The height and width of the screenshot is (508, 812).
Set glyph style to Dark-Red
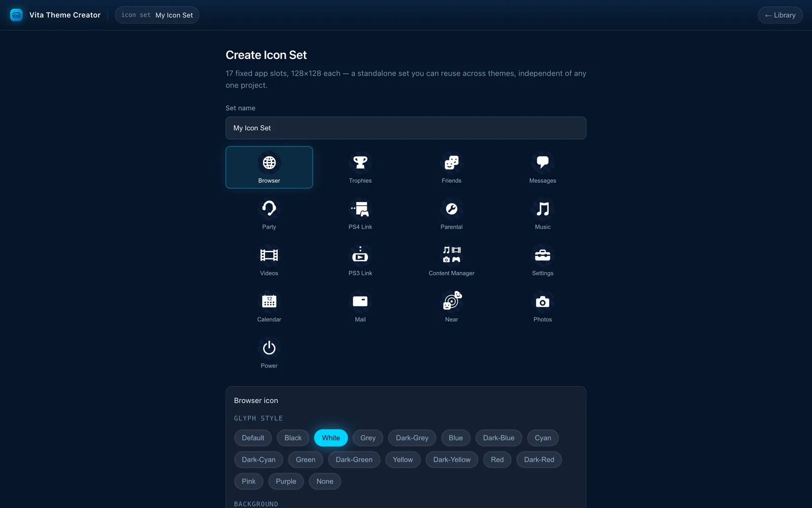[539, 460]
